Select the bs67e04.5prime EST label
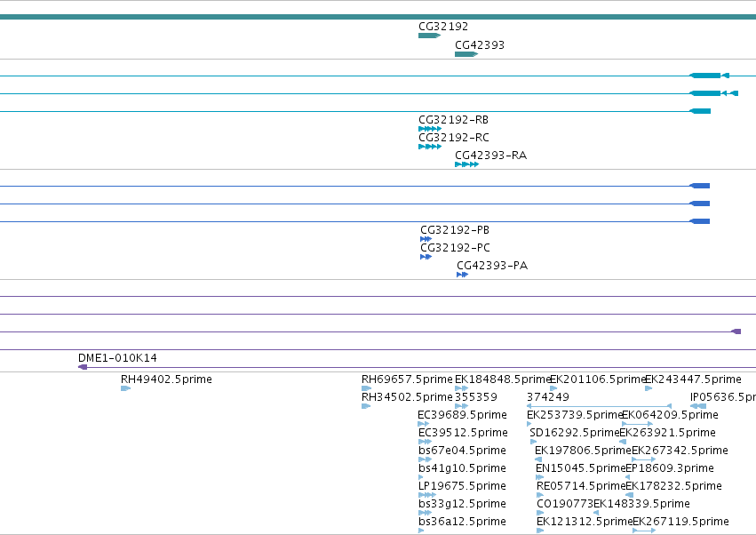756x535 pixels. (462, 451)
